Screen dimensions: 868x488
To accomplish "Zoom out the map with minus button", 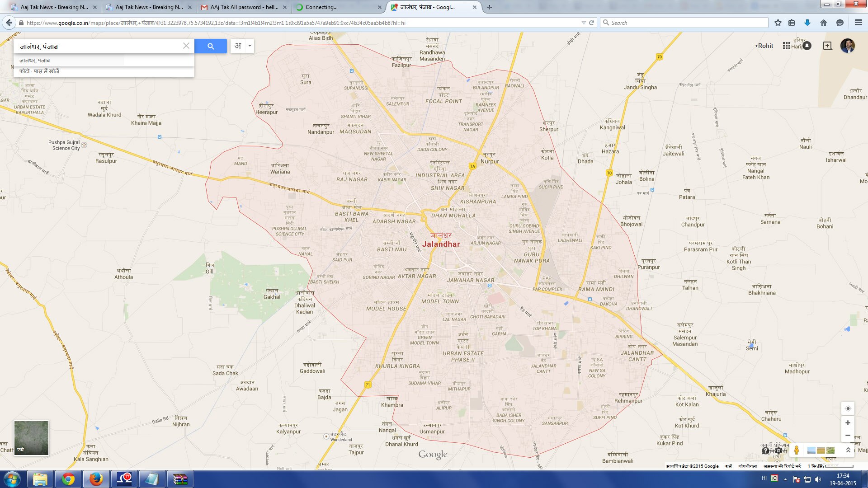I will coord(848,436).
